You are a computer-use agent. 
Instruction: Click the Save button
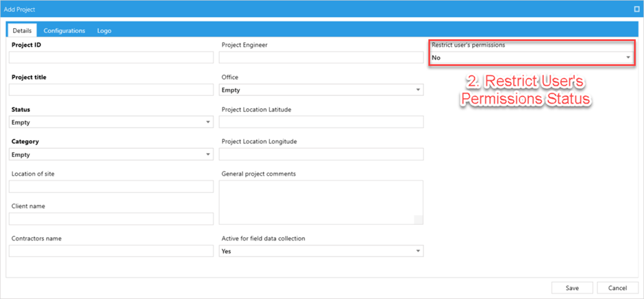pyautogui.click(x=572, y=288)
